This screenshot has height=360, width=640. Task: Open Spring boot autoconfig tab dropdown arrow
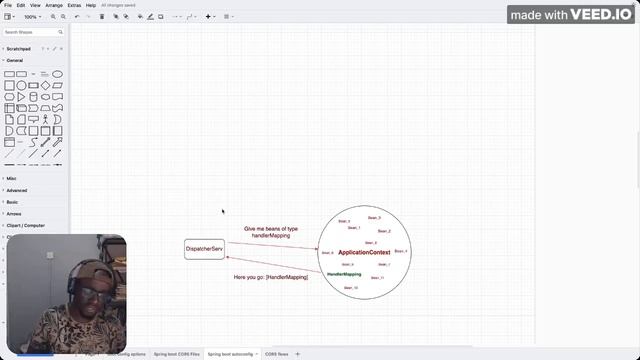[257, 354]
